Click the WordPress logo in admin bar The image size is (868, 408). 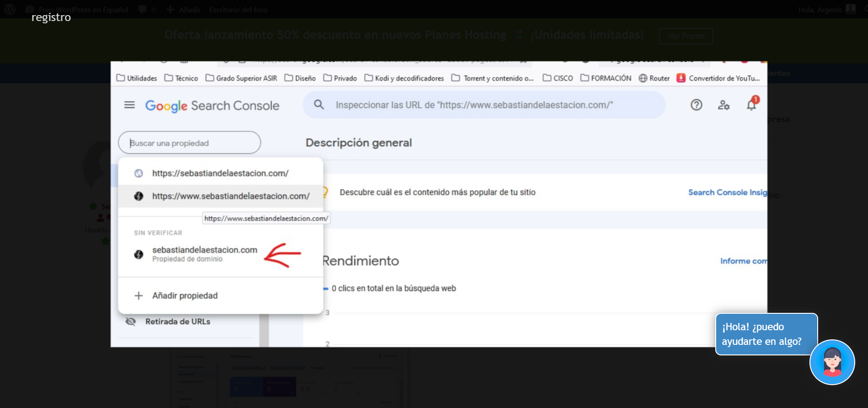click(10, 9)
